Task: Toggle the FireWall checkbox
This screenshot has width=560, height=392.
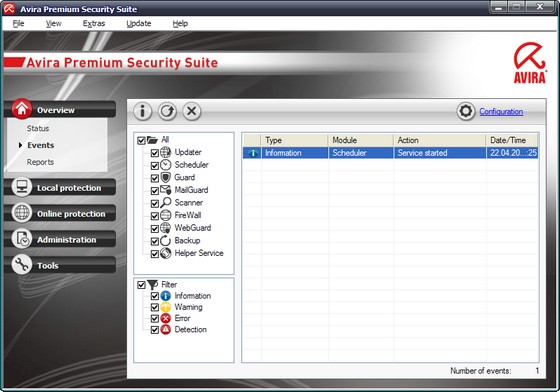Action: 155,216
